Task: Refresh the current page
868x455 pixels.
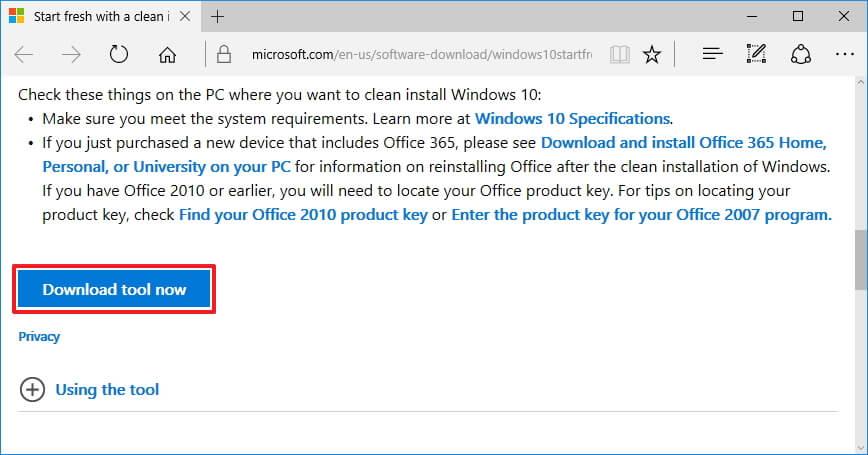Action: click(x=118, y=54)
